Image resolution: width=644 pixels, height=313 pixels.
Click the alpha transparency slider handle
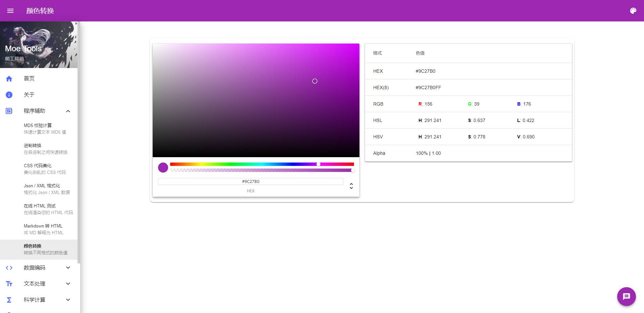[353, 170]
